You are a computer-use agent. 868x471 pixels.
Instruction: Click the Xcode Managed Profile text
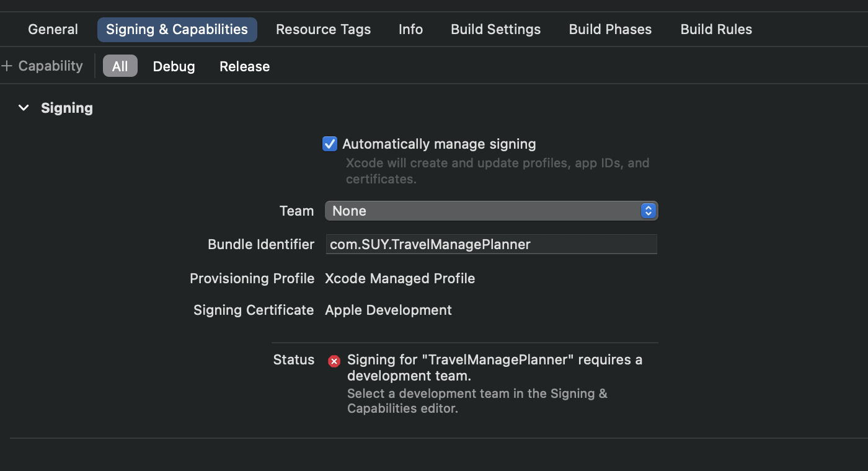coord(400,278)
